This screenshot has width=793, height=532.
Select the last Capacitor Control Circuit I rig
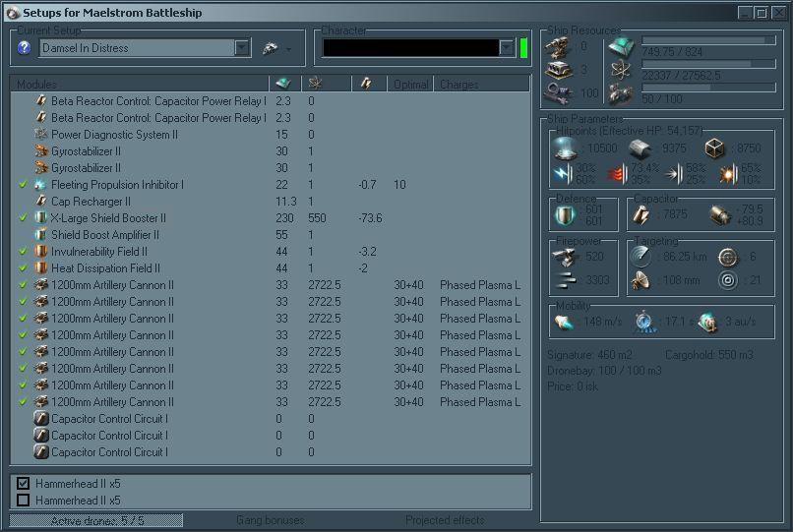point(271,452)
